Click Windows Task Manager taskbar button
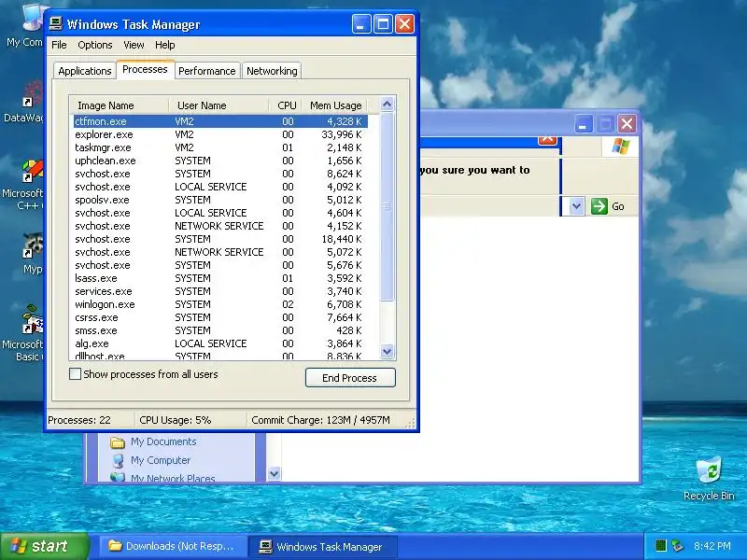The image size is (747, 560). pyautogui.click(x=322, y=546)
